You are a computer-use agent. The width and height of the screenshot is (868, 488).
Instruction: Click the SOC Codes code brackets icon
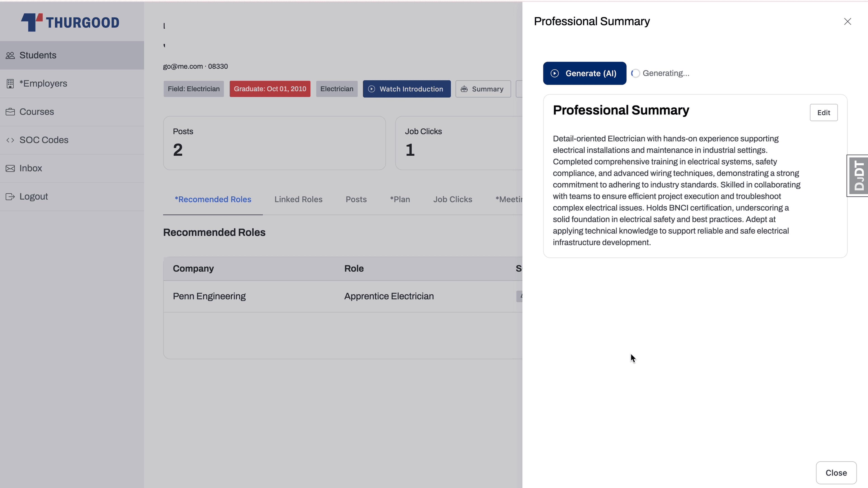(x=10, y=140)
